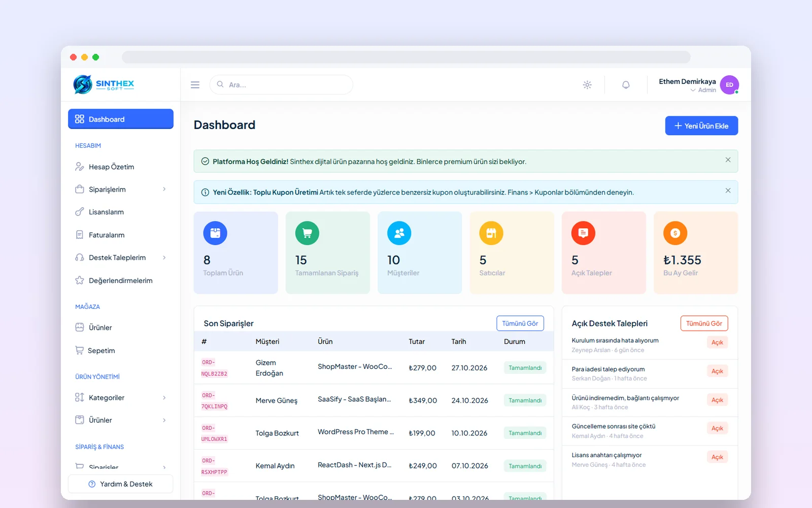Click the Sepetim cart icon
Viewport: 812px width, 508px height.
click(79, 350)
